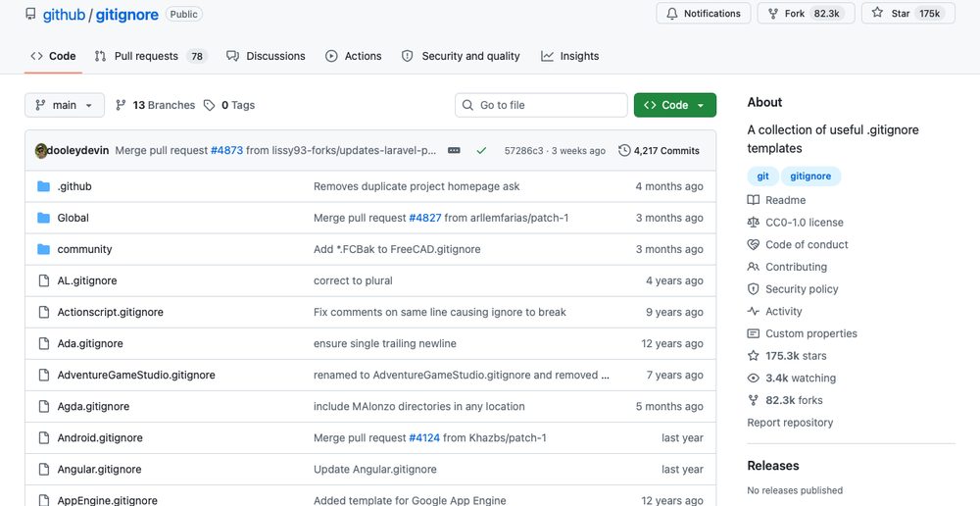Click the file icon for Android.gitignore
The height and width of the screenshot is (506, 980).
[x=44, y=437]
